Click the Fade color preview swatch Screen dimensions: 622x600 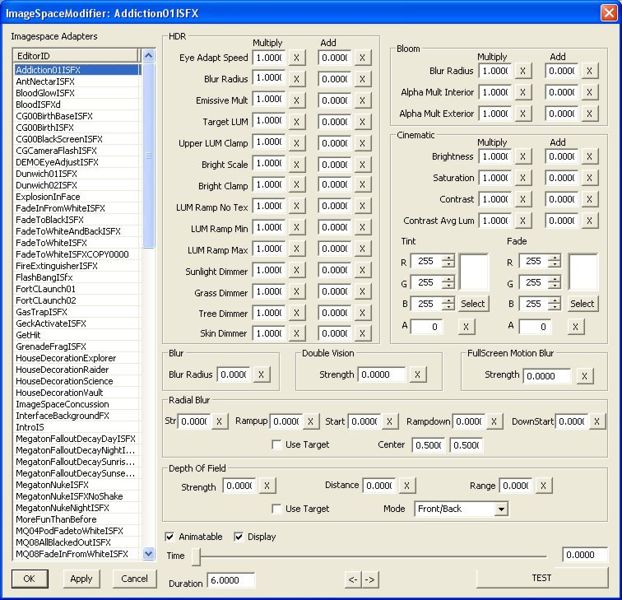coord(583,272)
